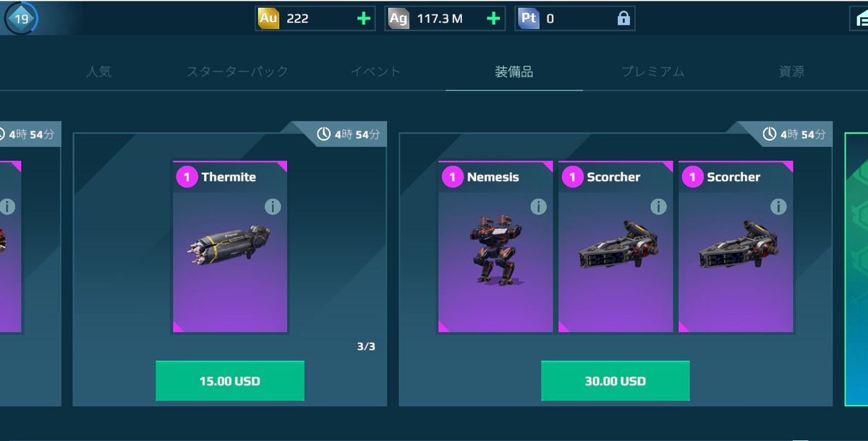Add more silver with the Ag plus icon
868x441 pixels.
[x=494, y=19]
